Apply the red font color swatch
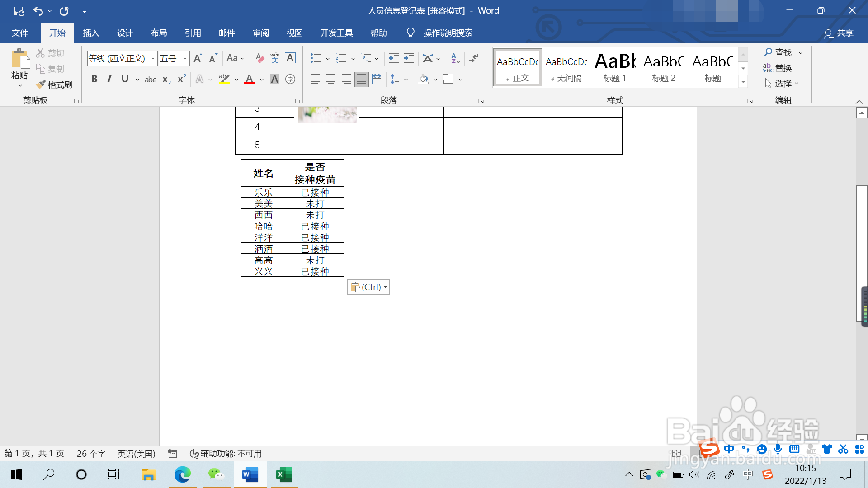868x488 pixels. pyautogui.click(x=250, y=80)
